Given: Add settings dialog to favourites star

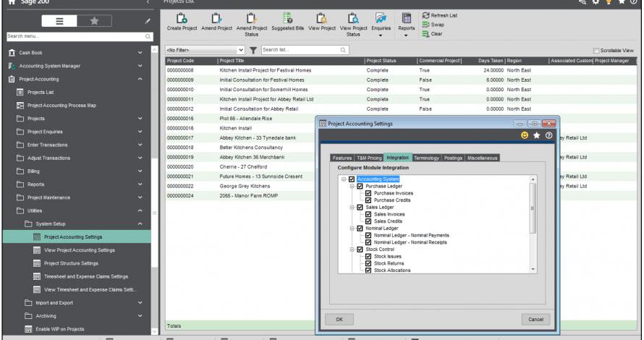Looking at the screenshot, I should [x=536, y=135].
